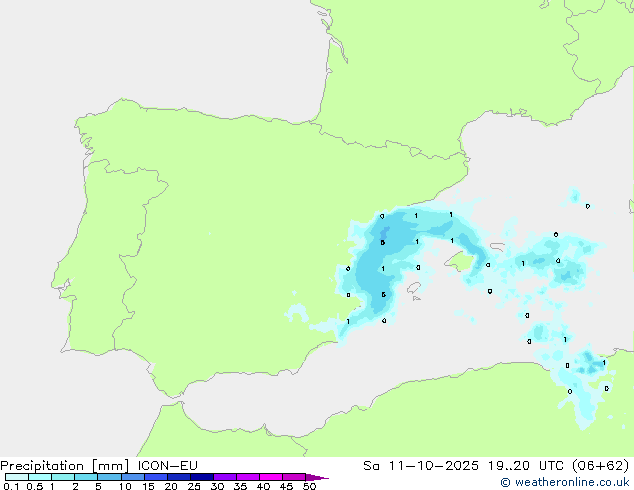The image size is (634, 490).
Task: Click the 45–50 mm legend color swatch
Action: pos(294,477)
